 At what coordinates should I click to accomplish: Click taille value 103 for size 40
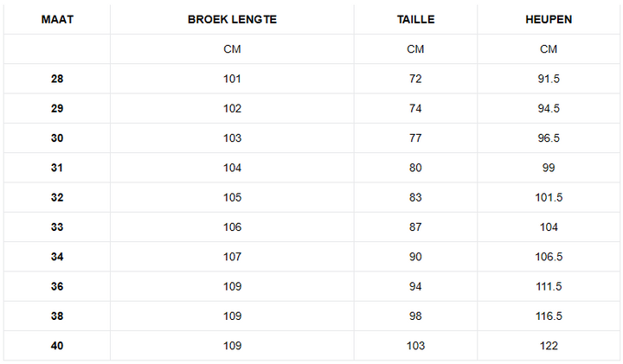click(x=415, y=346)
